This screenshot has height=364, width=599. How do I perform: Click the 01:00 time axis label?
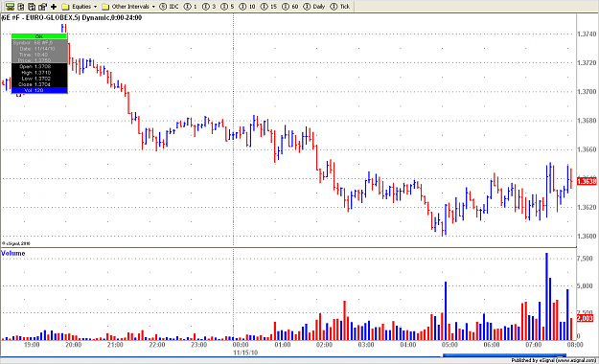point(283,345)
